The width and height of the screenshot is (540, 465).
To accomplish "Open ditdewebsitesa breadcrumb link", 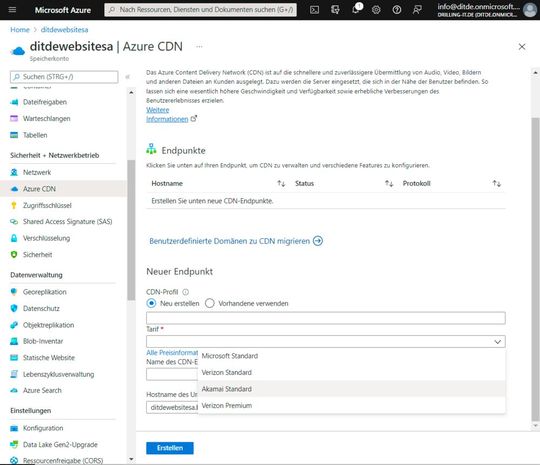I will tap(64, 30).
